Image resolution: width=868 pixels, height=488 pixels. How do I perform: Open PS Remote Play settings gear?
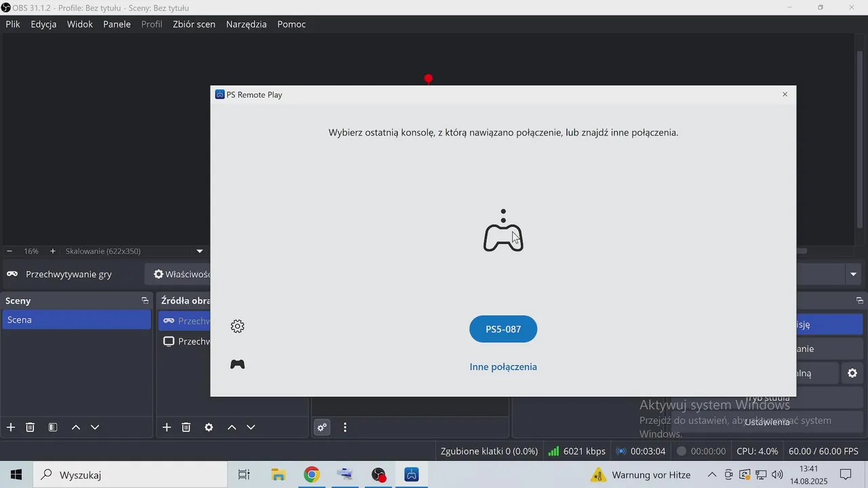click(237, 326)
